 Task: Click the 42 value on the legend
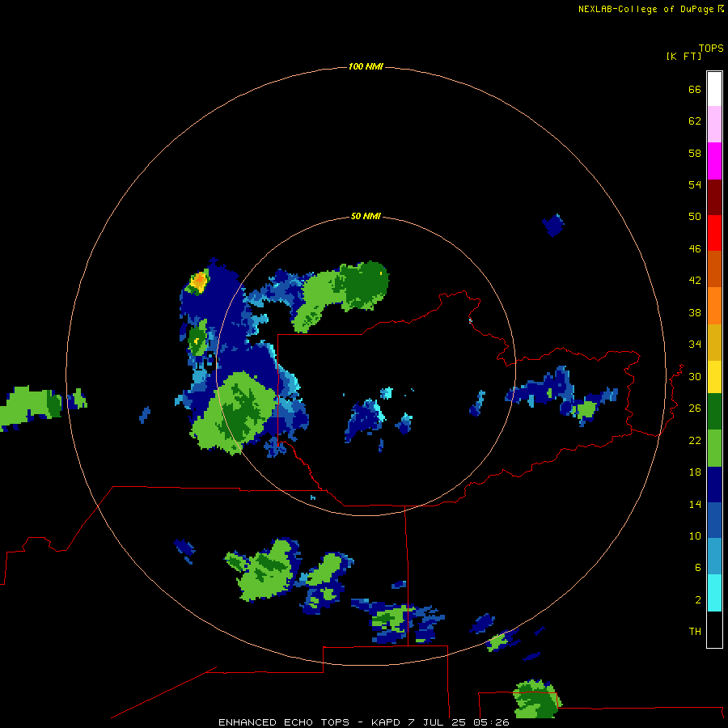pos(695,280)
